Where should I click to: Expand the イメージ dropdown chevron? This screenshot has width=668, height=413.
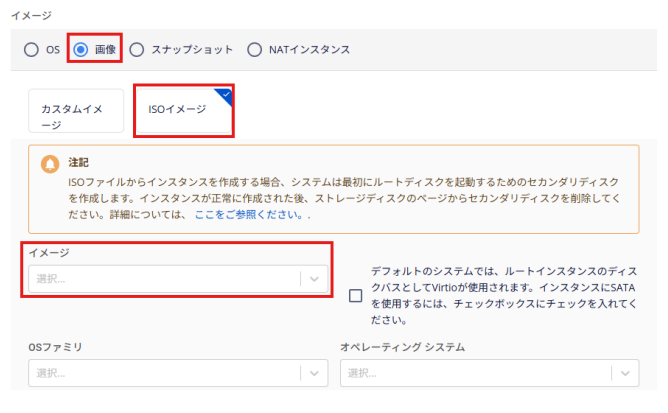315,279
